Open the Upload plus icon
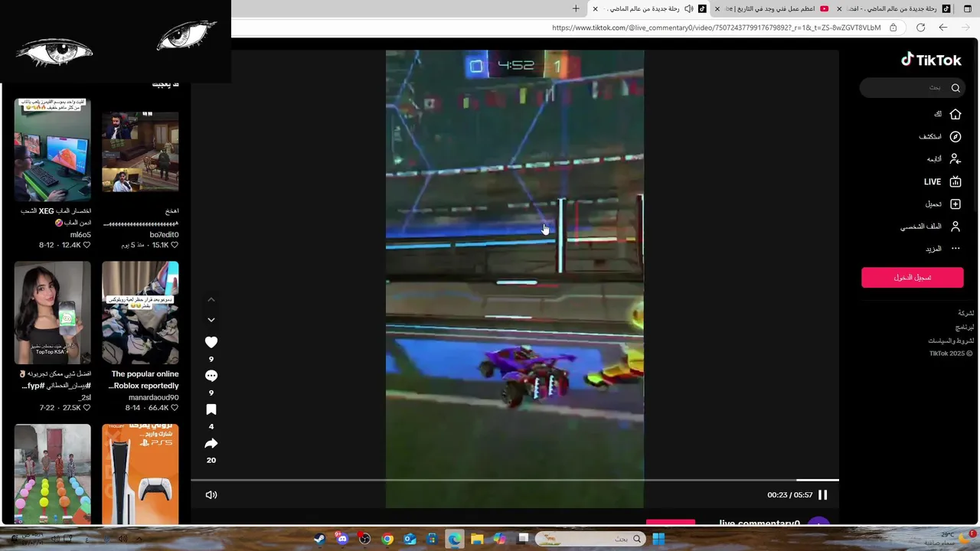 click(955, 204)
